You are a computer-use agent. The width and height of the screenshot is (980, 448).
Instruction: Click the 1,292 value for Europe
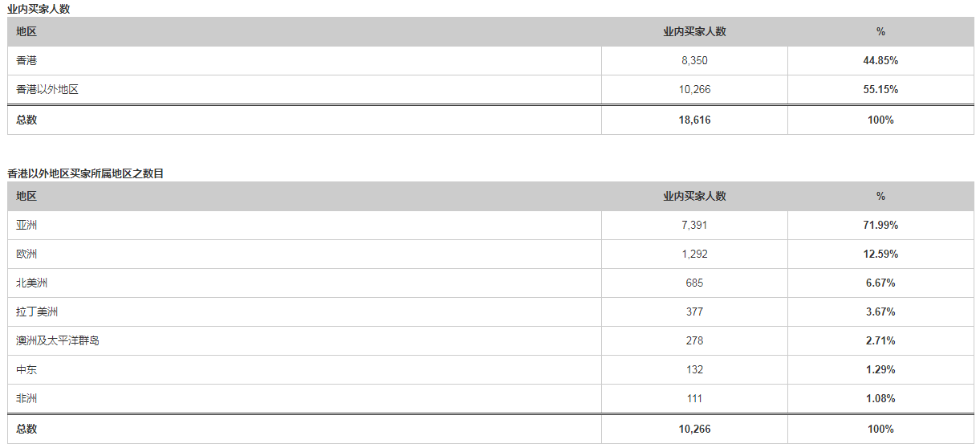pos(694,255)
